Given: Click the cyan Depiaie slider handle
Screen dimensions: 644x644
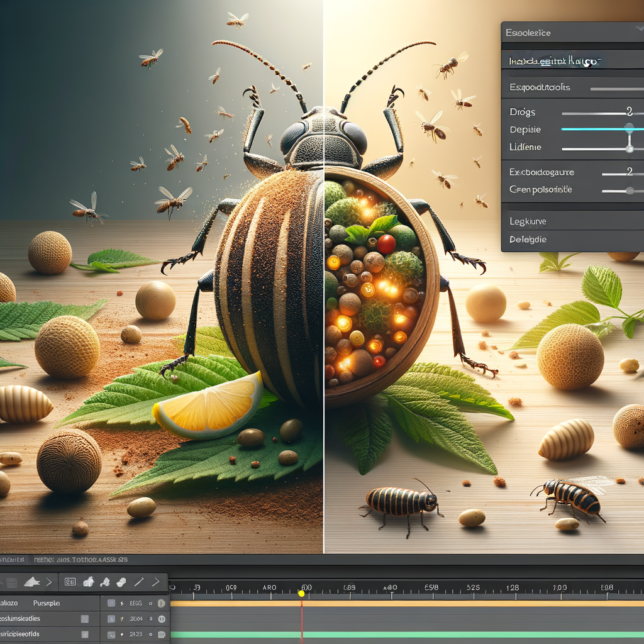Looking at the screenshot, I should click(x=628, y=128).
